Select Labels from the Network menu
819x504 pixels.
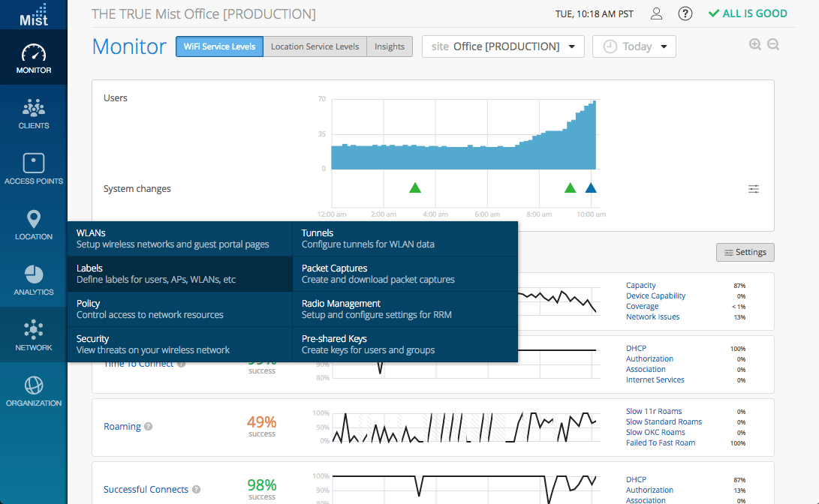click(179, 274)
